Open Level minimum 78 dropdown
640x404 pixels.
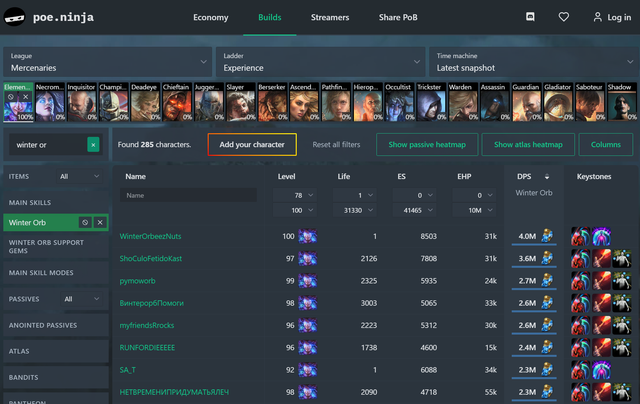point(294,195)
